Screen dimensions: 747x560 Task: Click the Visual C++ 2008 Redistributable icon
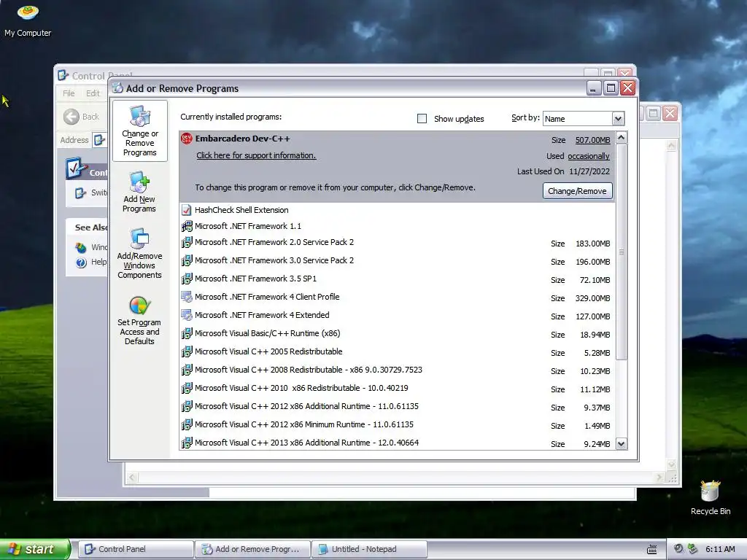[186, 370]
